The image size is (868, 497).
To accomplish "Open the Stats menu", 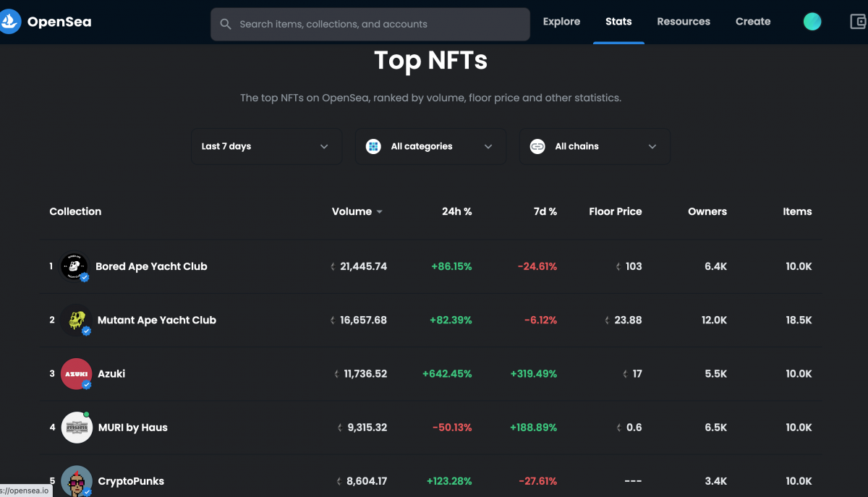I will [618, 22].
